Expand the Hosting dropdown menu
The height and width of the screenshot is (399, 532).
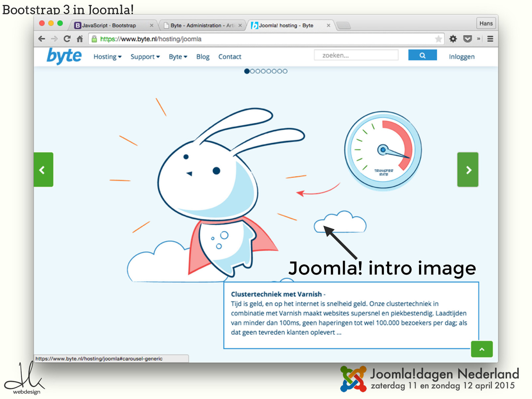point(107,57)
